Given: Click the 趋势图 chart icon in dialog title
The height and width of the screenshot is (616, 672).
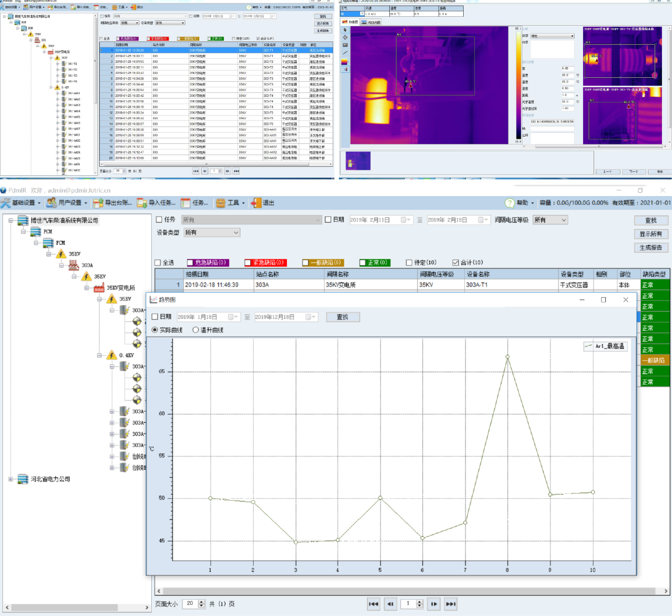Looking at the screenshot, I should point(153,300).
